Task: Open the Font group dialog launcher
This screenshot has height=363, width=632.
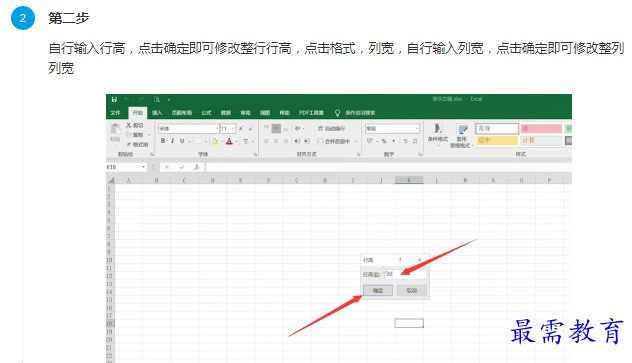Action: [255, 154]
